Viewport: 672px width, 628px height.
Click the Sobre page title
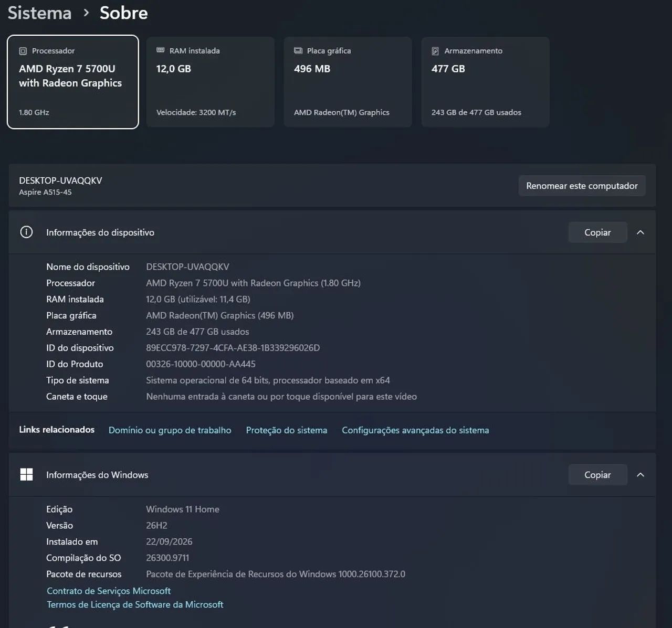point(124,13)
